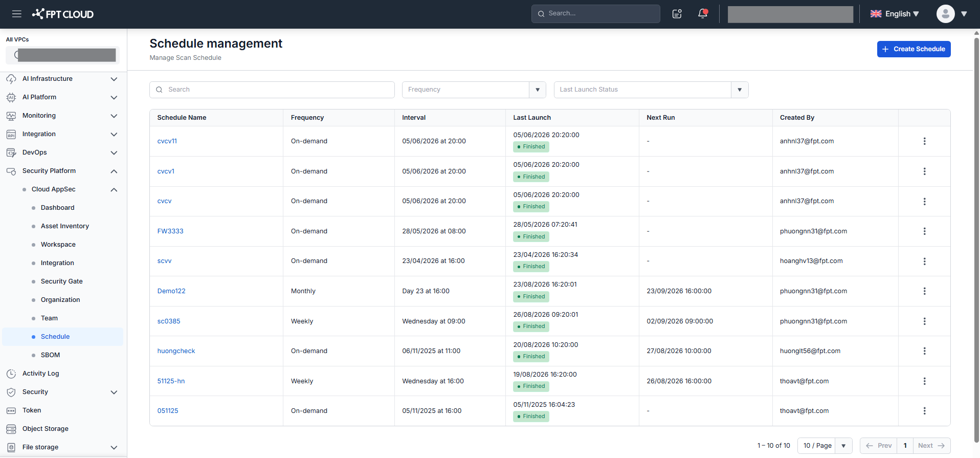Screen dimensions: 980x458
Task: Focus the top bar Search field
Action: 596,14
